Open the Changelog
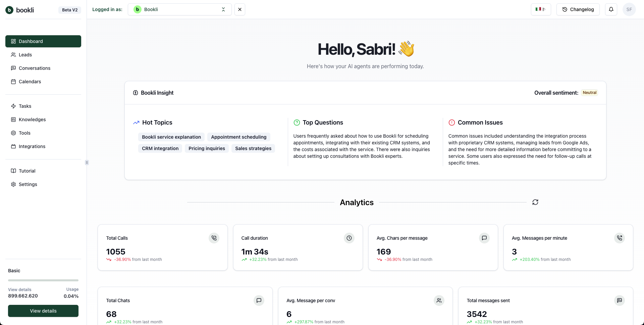This screenshot has height=325, width=644. (x=578, y=9)
